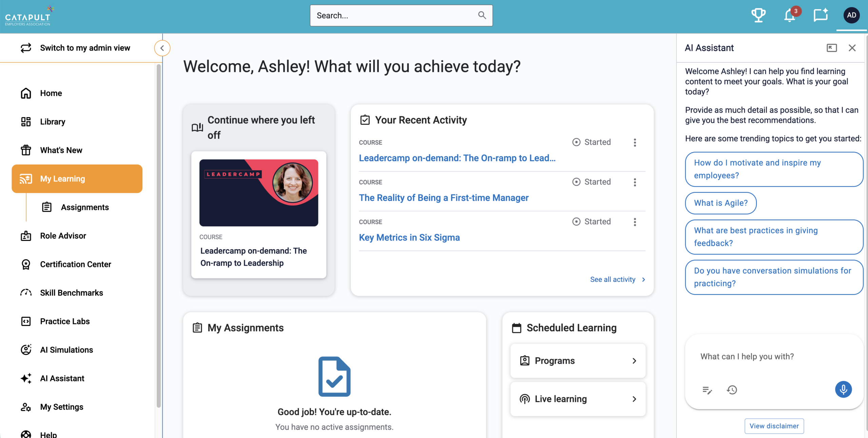
Task: Click the microphone button in AI Assistant
Action: (843, 389)
